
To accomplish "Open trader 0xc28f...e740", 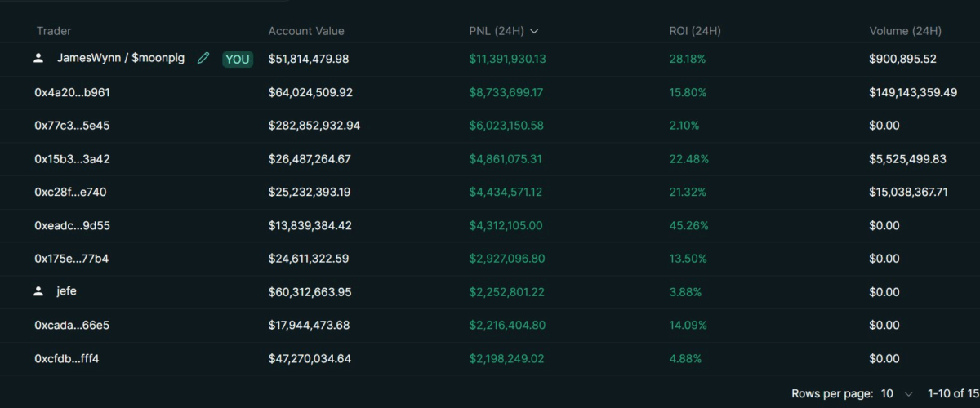I will (70, 193).
